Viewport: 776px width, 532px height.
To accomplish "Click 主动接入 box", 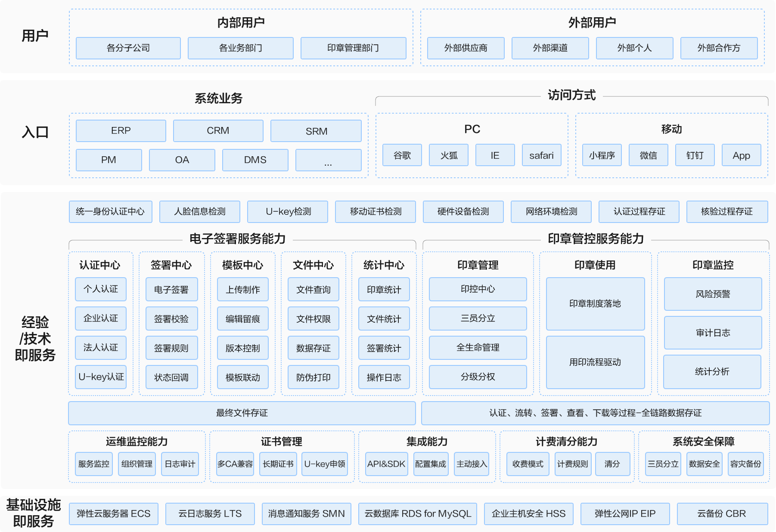I will pos(472,464).
